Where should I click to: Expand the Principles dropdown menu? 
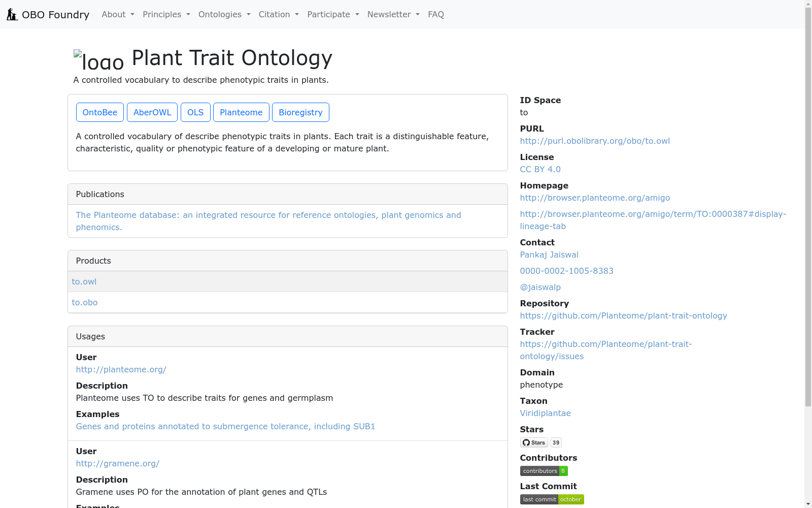click(x=166, y=14)
